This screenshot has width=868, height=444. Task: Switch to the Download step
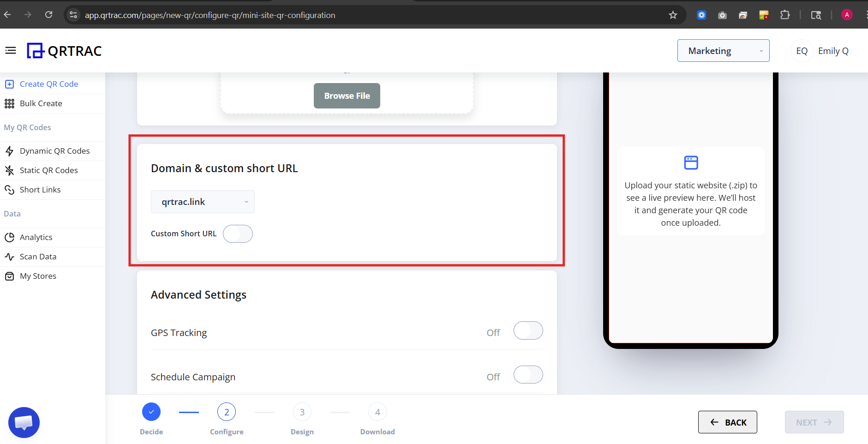pyautogui.click(x=377, y=412)
